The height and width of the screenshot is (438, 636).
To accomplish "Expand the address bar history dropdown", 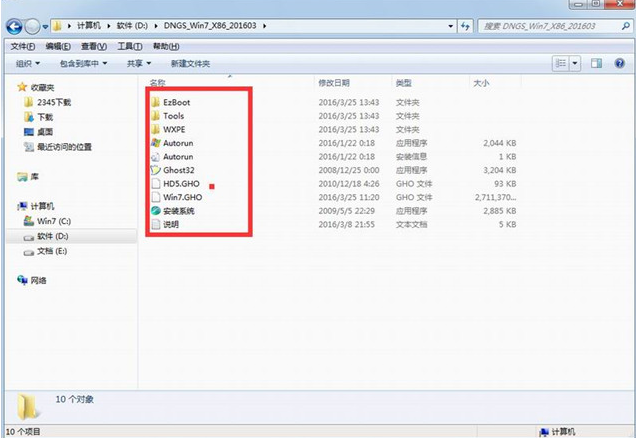I will pos(450,26).
